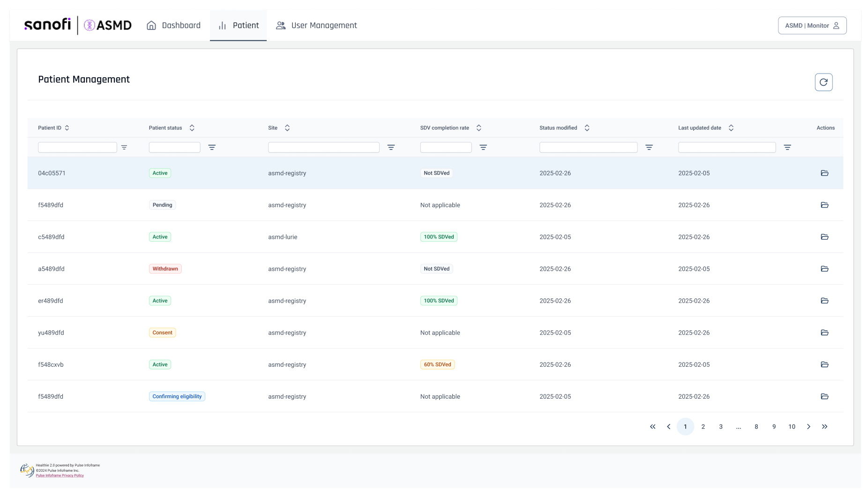This screenshot has width=868, height=490.
Task: Open filter menu icon for Last updated date
Action: pyautogui.click(x=787, y=147)
